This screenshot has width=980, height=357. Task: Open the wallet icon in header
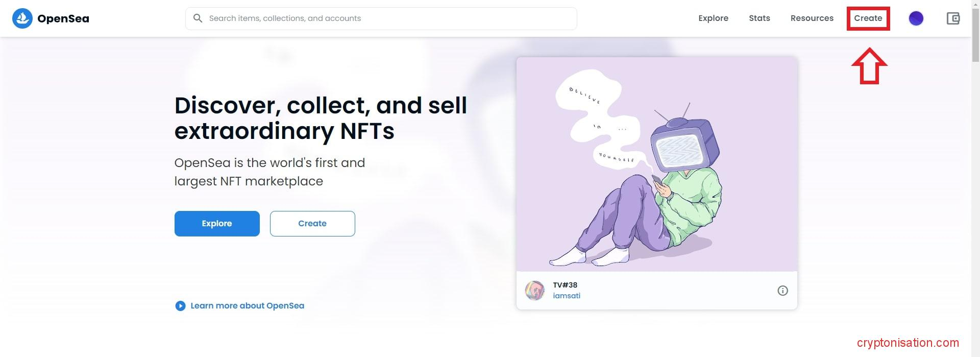coord(952,18)
